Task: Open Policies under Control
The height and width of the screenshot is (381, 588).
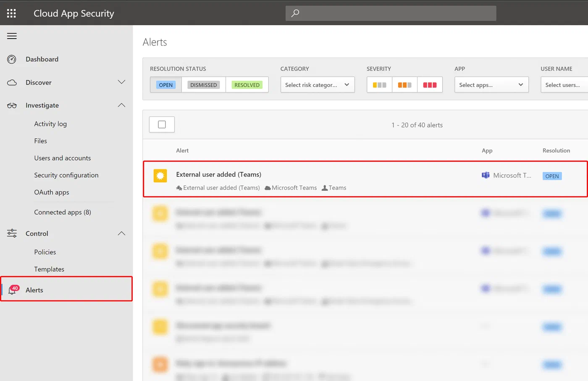Action: pyautogui.click(x=45, y=252)
